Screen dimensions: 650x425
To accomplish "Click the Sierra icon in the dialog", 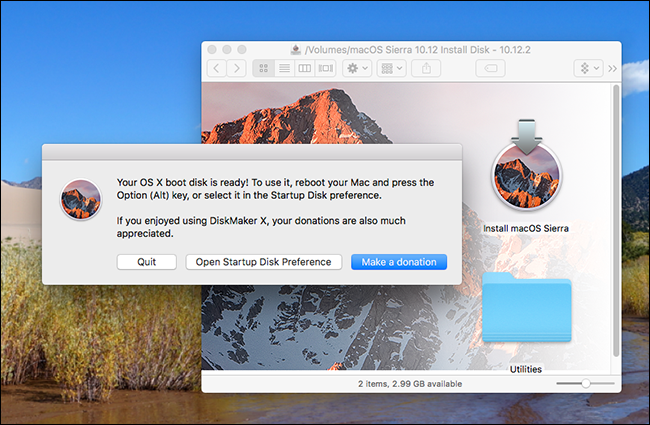I will (x=81, y=199).
